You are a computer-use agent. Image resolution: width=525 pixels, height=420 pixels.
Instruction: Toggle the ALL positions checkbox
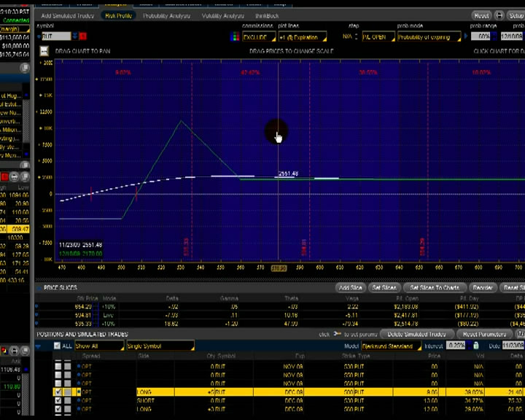point(58,346)
